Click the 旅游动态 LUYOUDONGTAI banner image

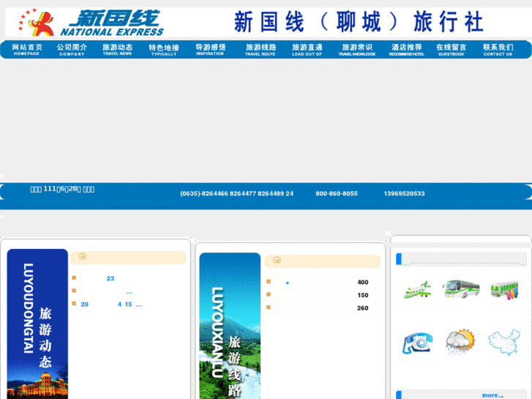[37, 324]
